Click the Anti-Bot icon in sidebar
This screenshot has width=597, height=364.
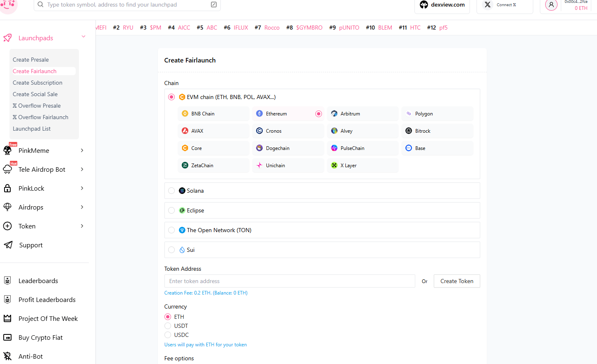(x=7, y=356)
